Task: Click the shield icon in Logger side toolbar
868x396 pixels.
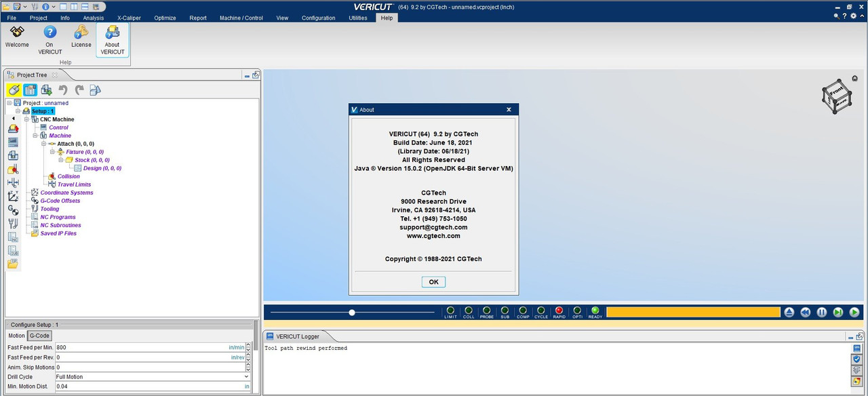Action: coord(856,359)
